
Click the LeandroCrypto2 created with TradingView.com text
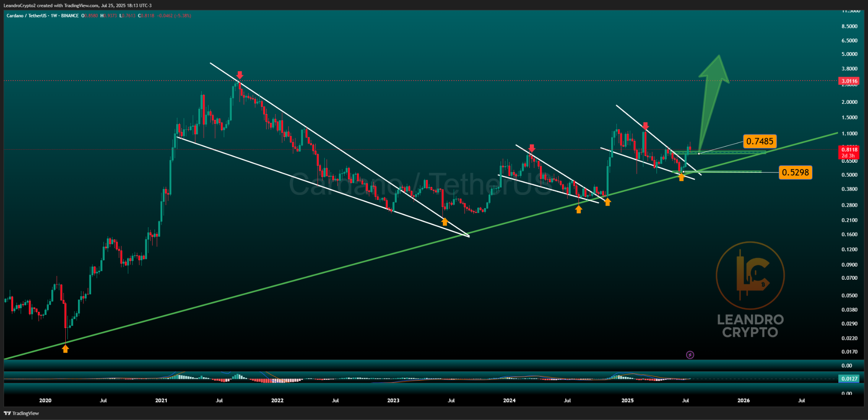click(x=78, y=6)
